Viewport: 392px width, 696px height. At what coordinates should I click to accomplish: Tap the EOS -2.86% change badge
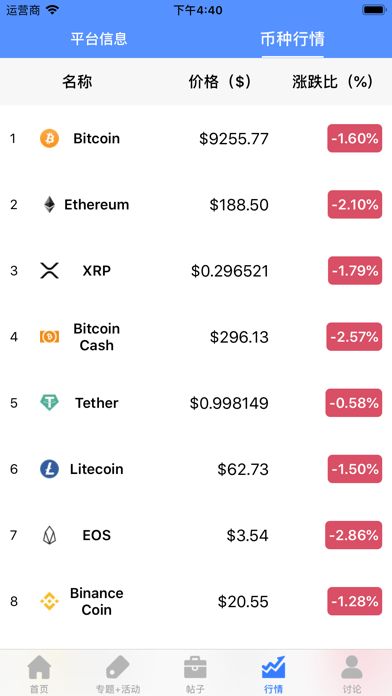[x=354, y=535]
